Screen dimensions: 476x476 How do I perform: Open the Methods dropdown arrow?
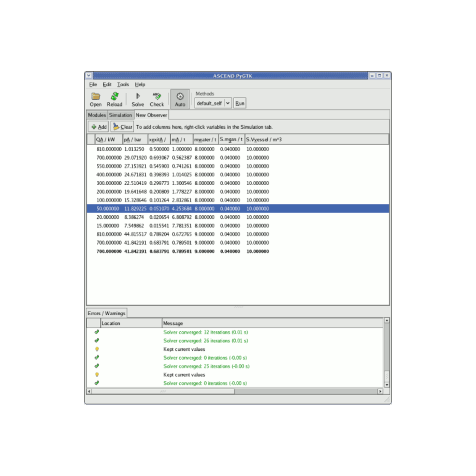(x=228, y=103)
